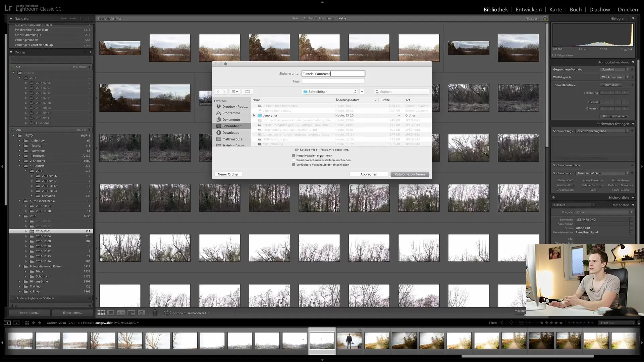Open survey view icon in toolbar

131,313
